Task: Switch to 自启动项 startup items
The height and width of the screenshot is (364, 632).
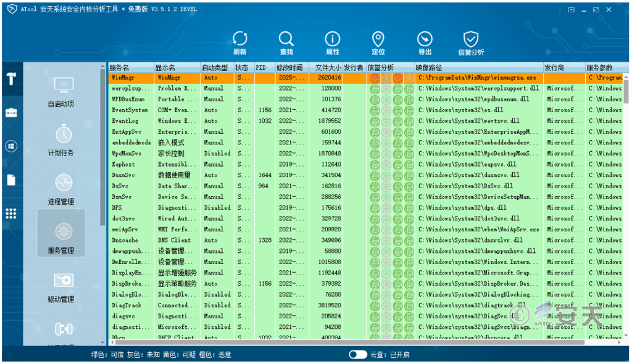Action: [x=61, y=93]
